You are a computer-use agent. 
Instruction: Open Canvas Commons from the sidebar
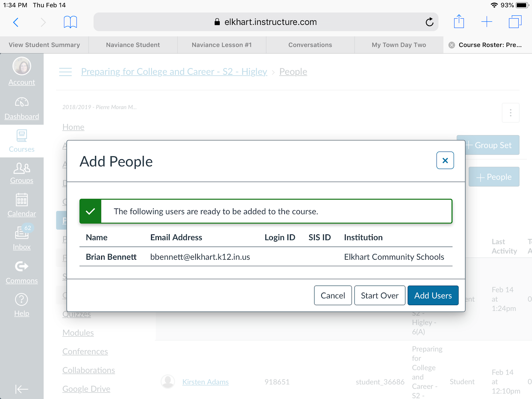pyautogui.click(x=21, y=272)
